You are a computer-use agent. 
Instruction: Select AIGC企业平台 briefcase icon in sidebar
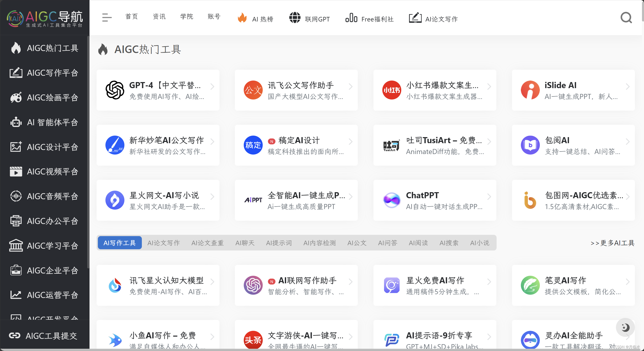click(x=16, y=270)
